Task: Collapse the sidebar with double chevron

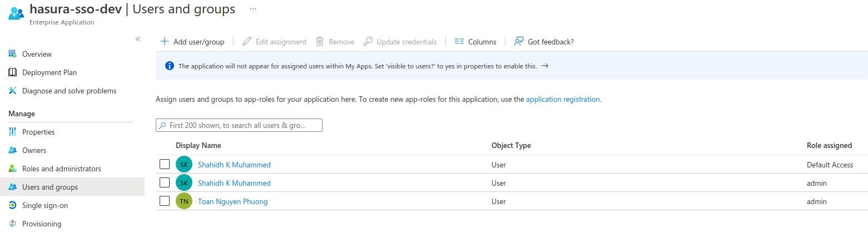Action: [x=138, y=38]
